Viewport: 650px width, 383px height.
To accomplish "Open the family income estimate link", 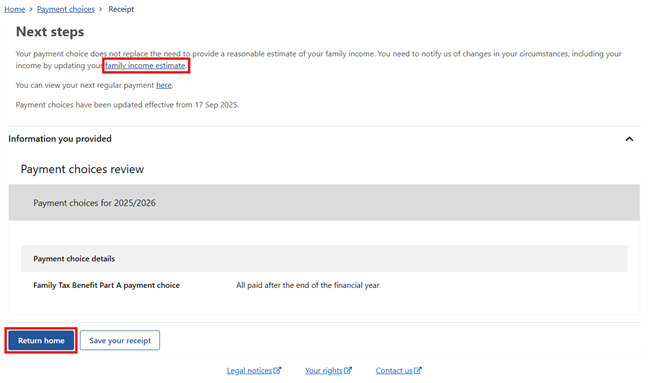I will click(x=145, y=65).
